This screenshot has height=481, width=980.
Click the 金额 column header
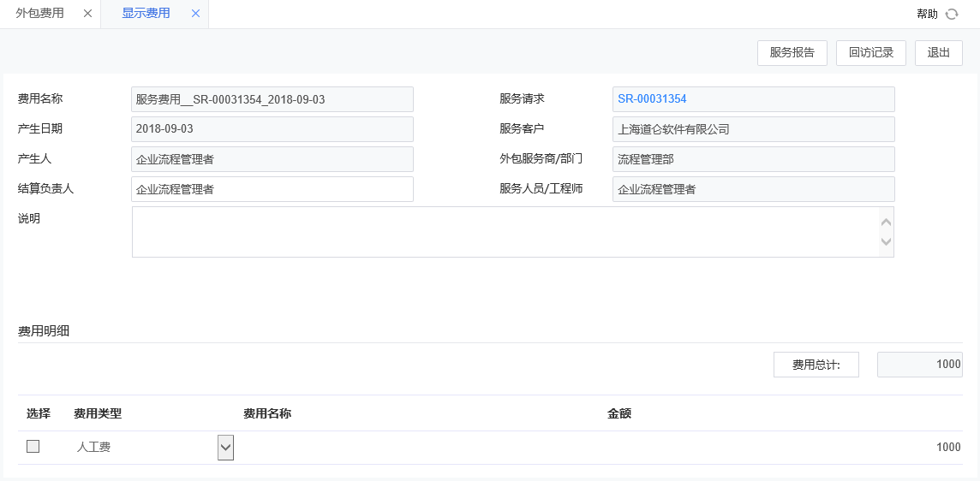tap(619, 414)
